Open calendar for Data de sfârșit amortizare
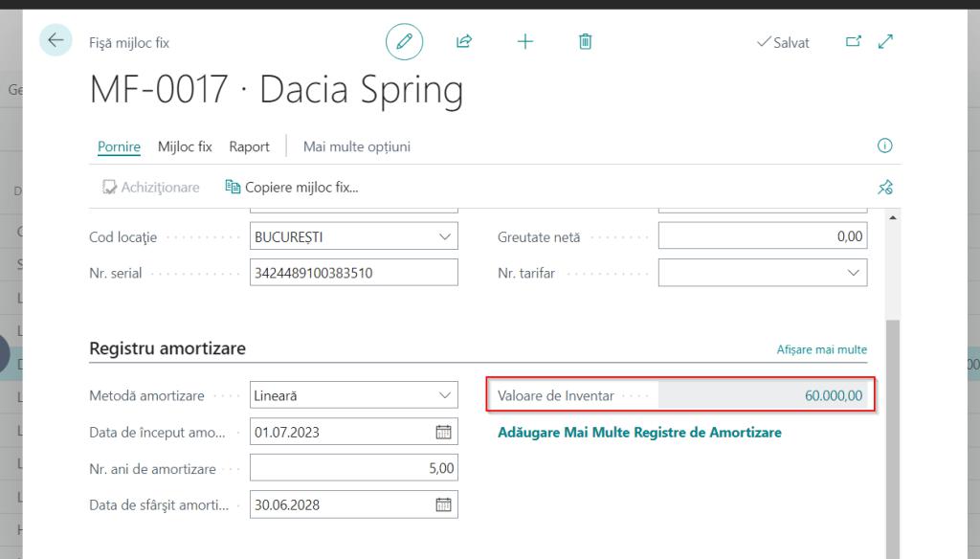Viewport: 980px width, 559px height. click(443, 504)
